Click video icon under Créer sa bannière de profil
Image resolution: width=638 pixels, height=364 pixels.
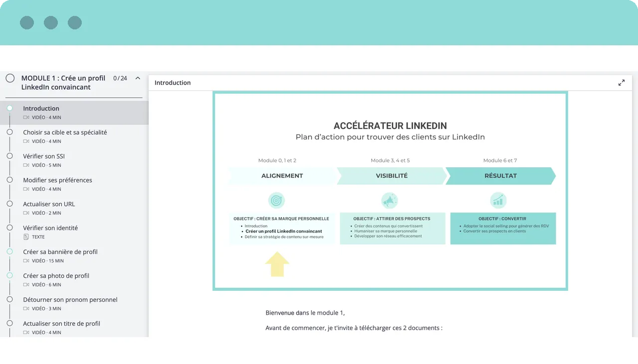pos(26,261)
